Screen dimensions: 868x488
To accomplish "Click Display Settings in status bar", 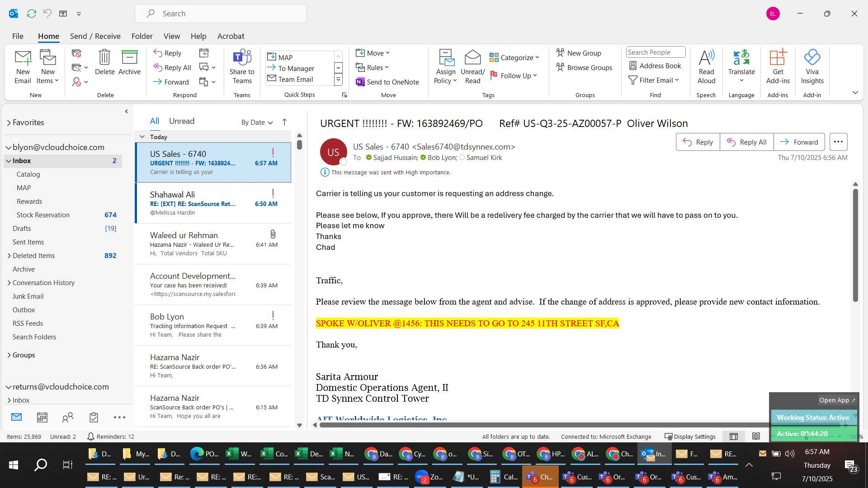I will click(690, 436).
